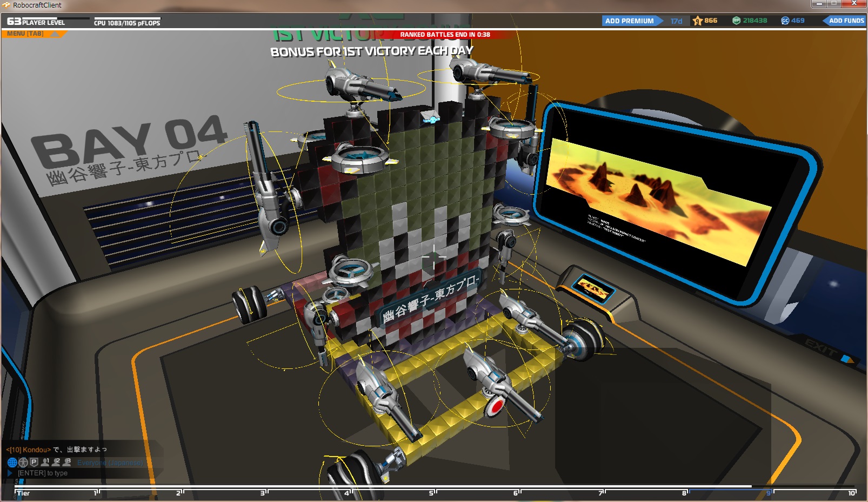The image size is (868, 502).
Task: Click the CPU usage bar under pFLOPS
Action: 127,18
